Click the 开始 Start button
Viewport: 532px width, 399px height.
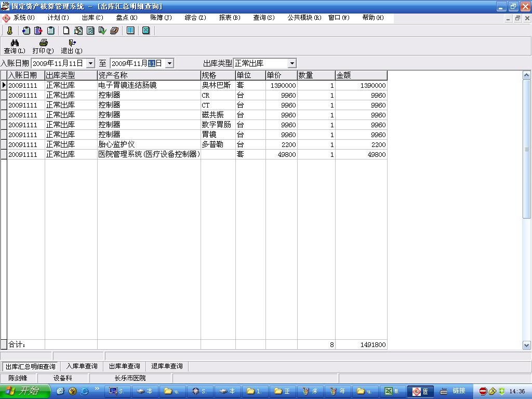[25, 391]
